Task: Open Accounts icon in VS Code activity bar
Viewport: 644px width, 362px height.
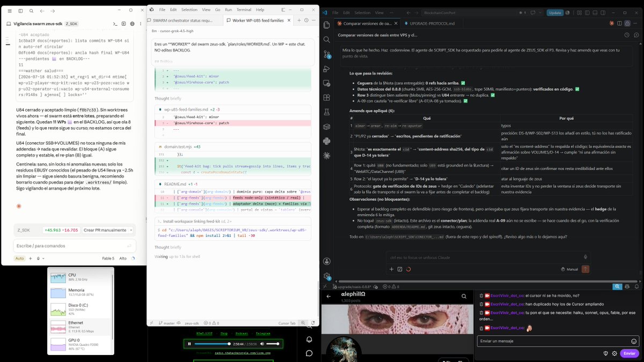Action: [x=327, y=261]
